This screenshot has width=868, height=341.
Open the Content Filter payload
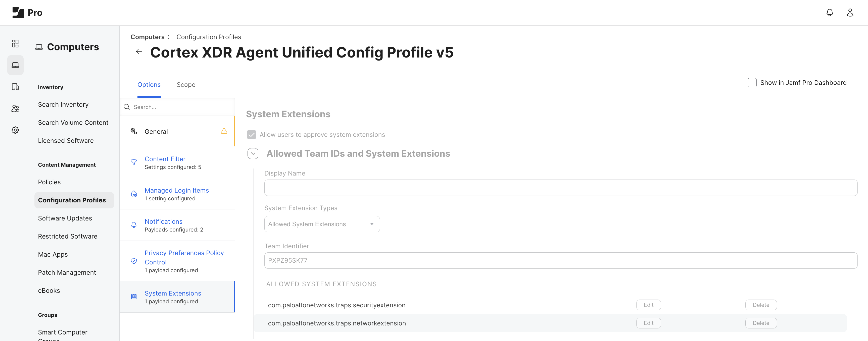pyautogui.click(x=177, y=162)
